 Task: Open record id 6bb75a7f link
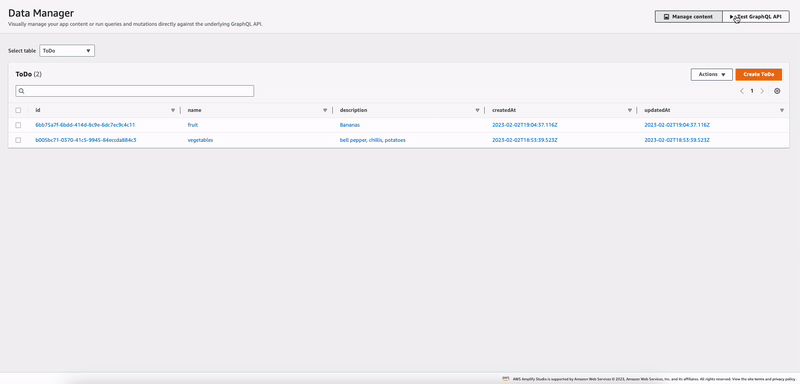(85, 125)
